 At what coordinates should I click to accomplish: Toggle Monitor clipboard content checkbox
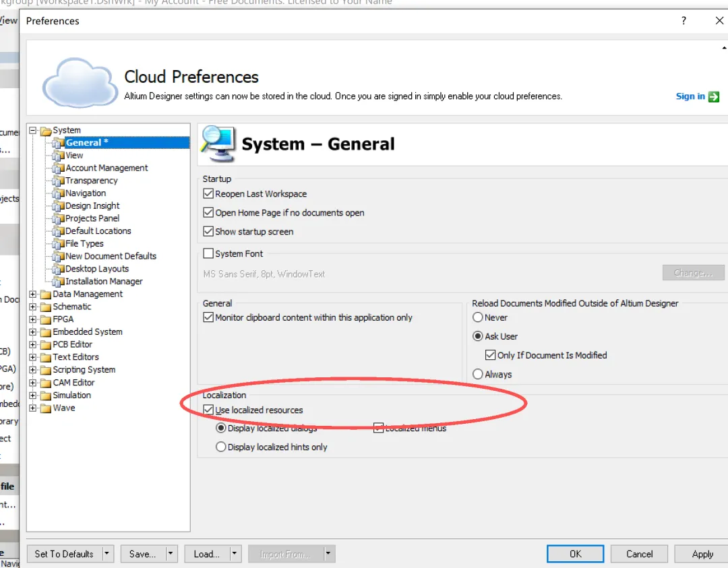point(208,317)
